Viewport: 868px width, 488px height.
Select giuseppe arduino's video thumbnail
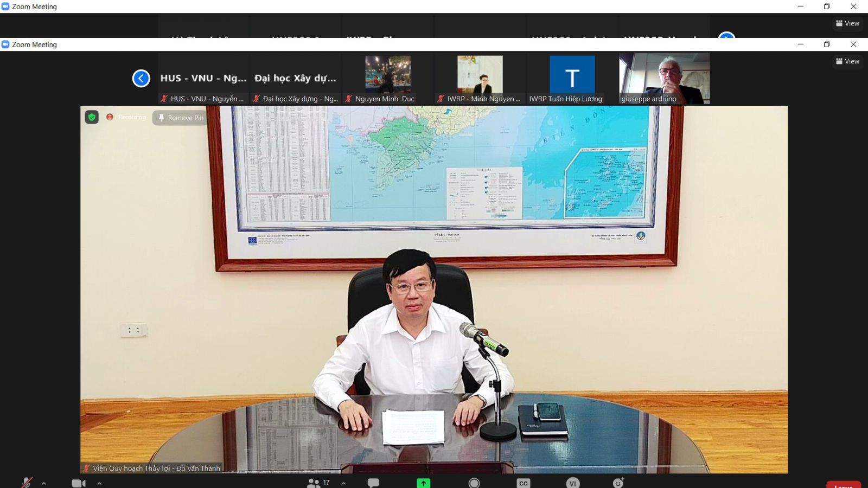664,78
